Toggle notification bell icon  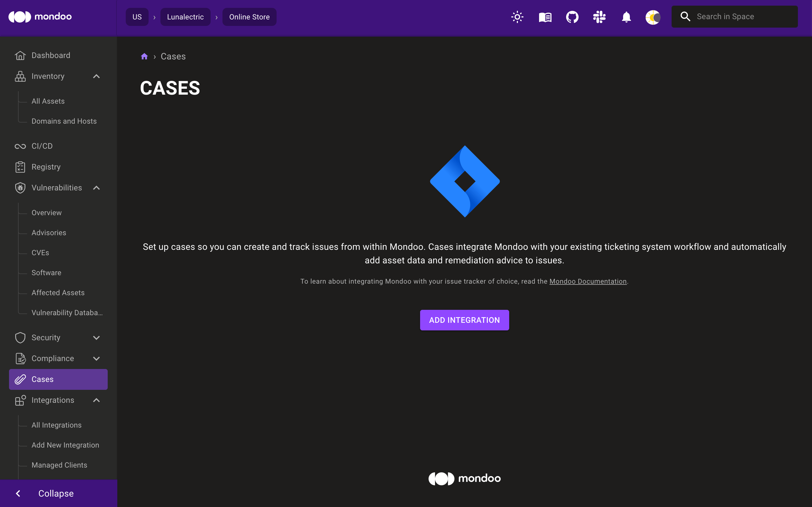pos(626,16)
